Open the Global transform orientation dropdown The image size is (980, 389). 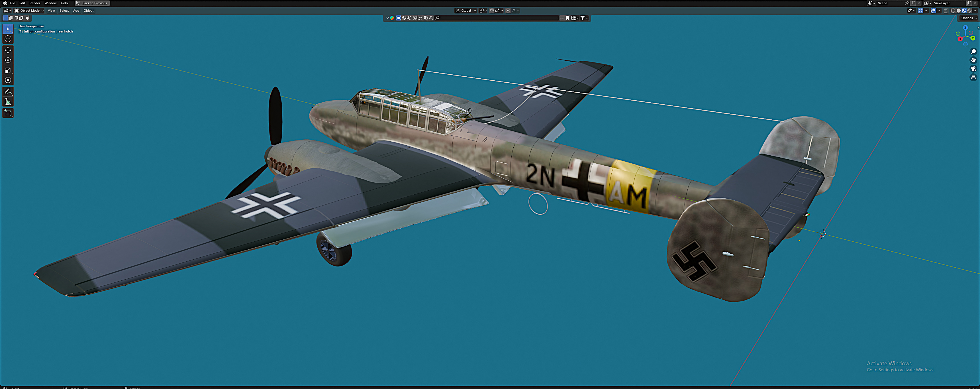pyautogui.click(x=466, y=11)
